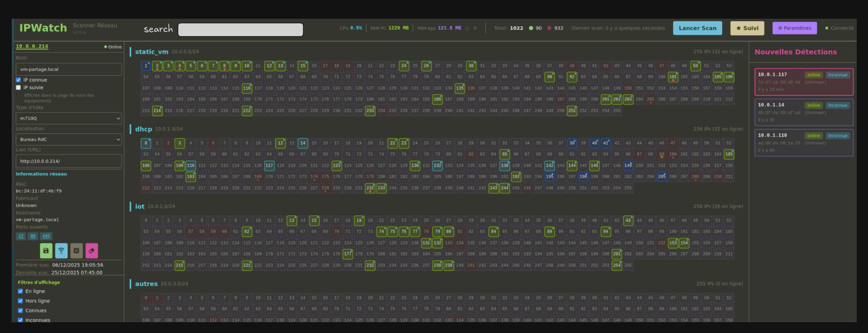Select IP cell 177 in iot grid
This screenshot has width=868, height=333.
point(347,254)
